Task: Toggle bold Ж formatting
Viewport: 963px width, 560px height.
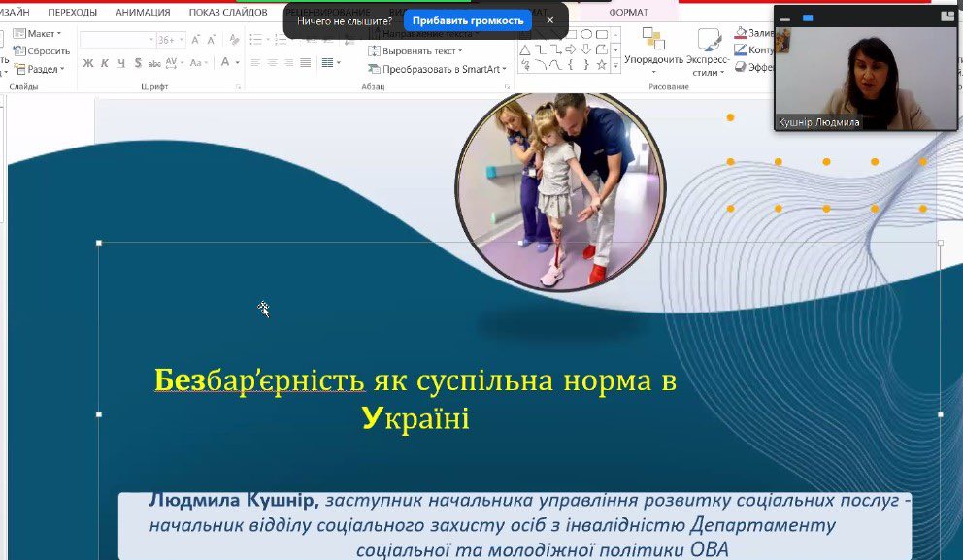Action: pos(87,63)
